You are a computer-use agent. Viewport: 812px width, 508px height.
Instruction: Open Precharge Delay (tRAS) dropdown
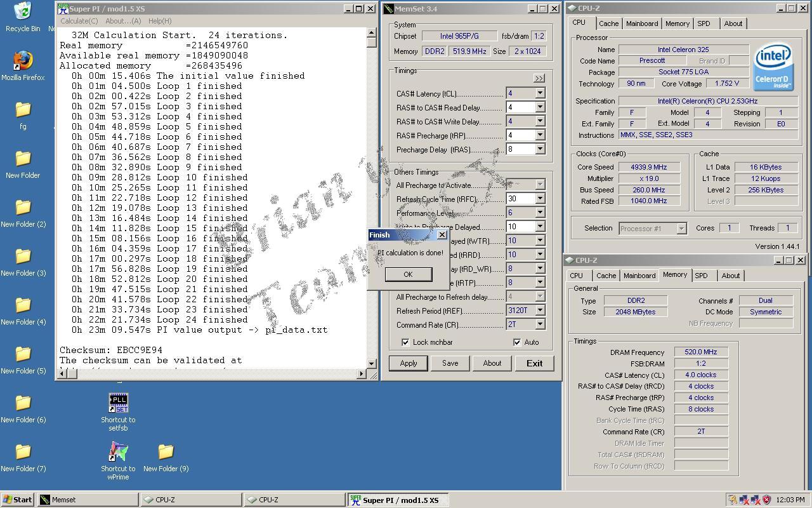coord(540,149)
